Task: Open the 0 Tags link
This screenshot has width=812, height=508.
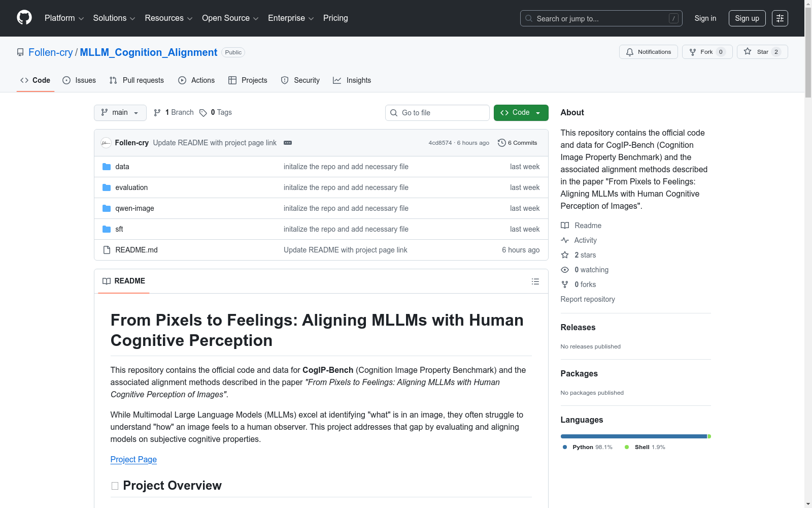Action: [216, 113]
